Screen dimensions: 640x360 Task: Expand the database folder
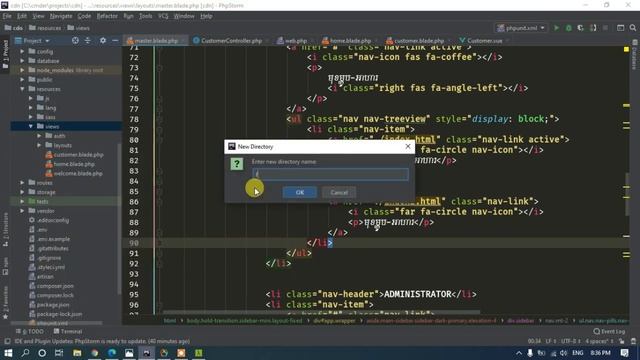(x=22, y=61)
